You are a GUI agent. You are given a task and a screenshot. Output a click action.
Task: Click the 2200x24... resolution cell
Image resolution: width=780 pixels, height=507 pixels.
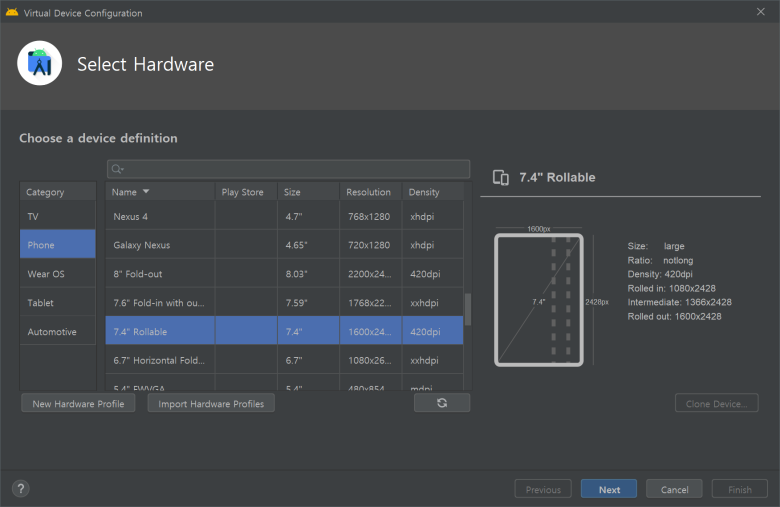(370, 274)
